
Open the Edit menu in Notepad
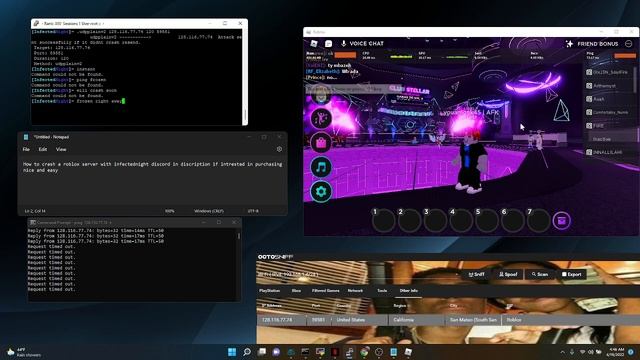pyautogui.click(x=43, y=149)
